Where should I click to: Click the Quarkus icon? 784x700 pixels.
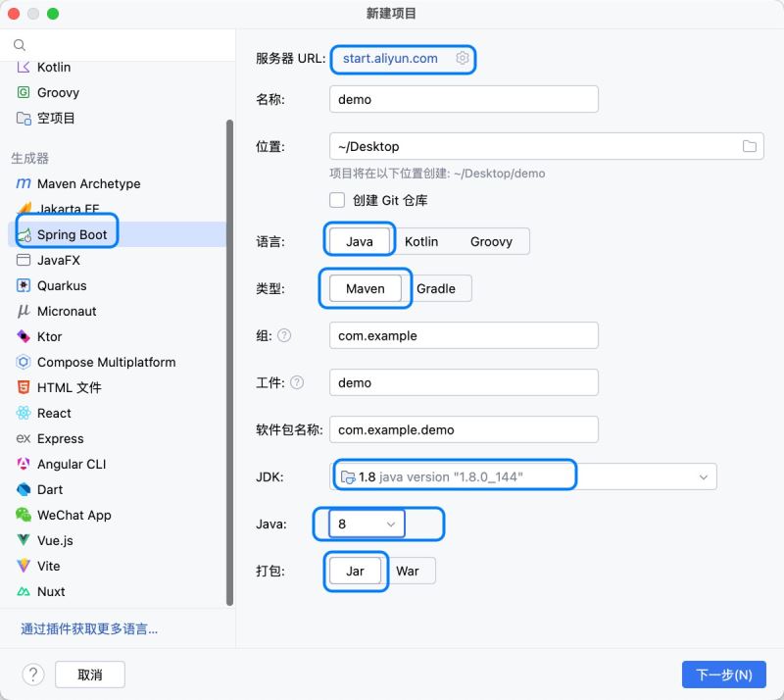pyautogui.click(x=24, y=285)
